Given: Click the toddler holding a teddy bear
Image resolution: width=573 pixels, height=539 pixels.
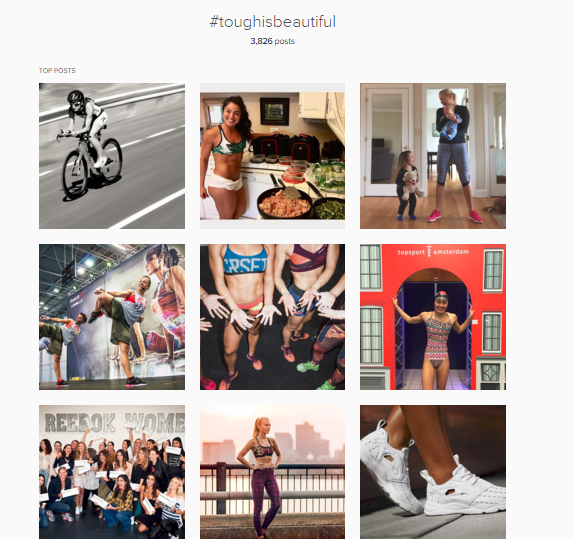Looking at the screenshot, I should click(x=409, y=185).
